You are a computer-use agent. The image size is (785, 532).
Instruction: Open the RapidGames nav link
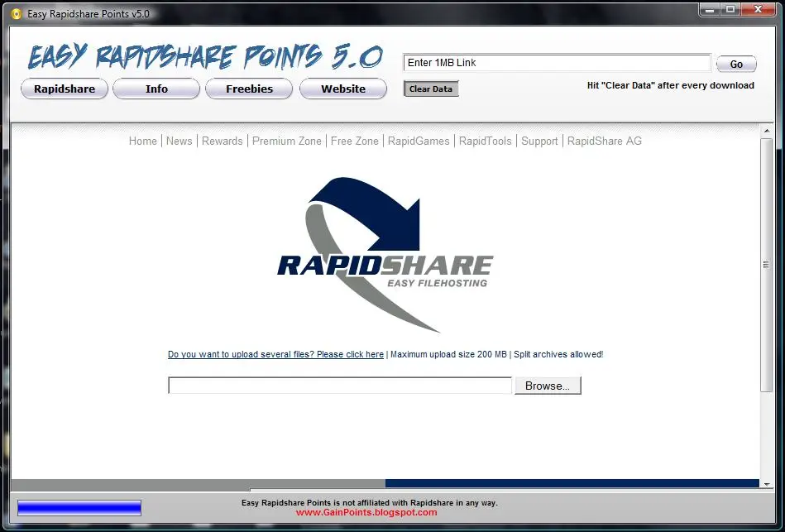[419, 141]
